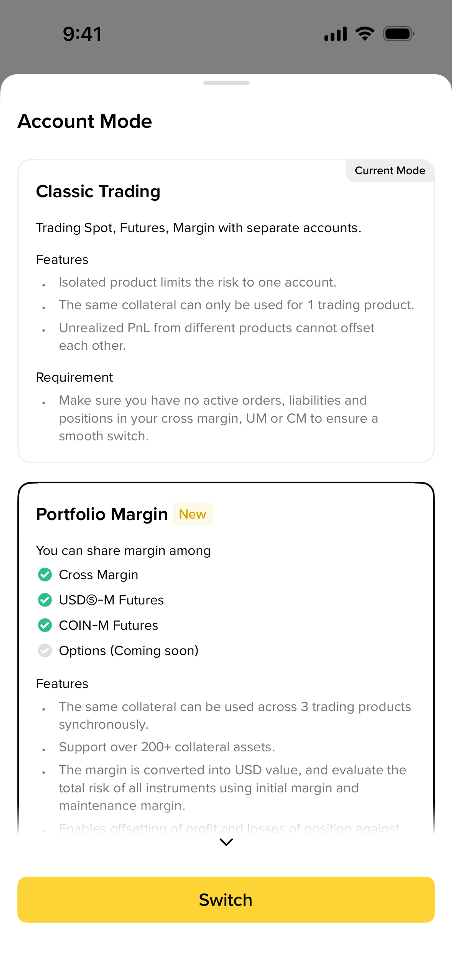Tap the green check beside USDⓈ-M Futures
The height and width of the screenshot is (980, 452).
point(45,600)
